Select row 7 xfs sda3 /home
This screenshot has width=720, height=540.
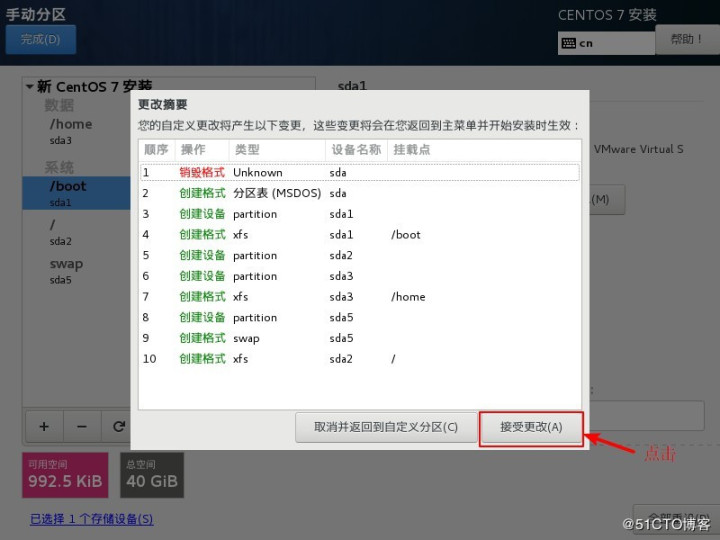point(360,297)
